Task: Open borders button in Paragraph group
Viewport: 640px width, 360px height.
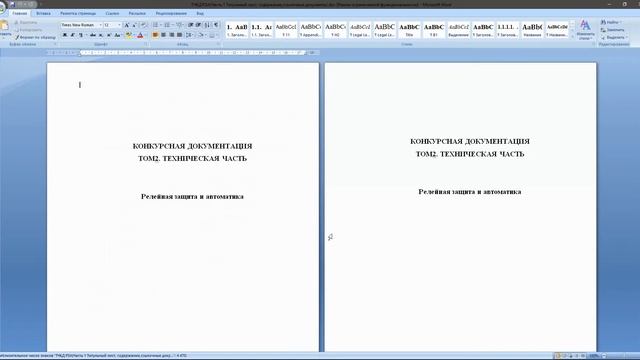Action: [x=213, y=35]
